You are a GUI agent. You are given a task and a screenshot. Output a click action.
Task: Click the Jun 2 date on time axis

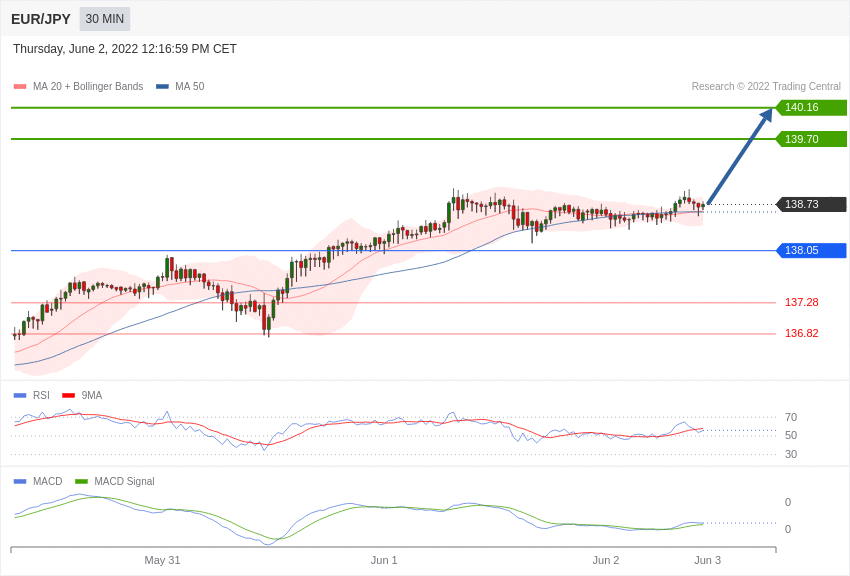coord(605,560)
